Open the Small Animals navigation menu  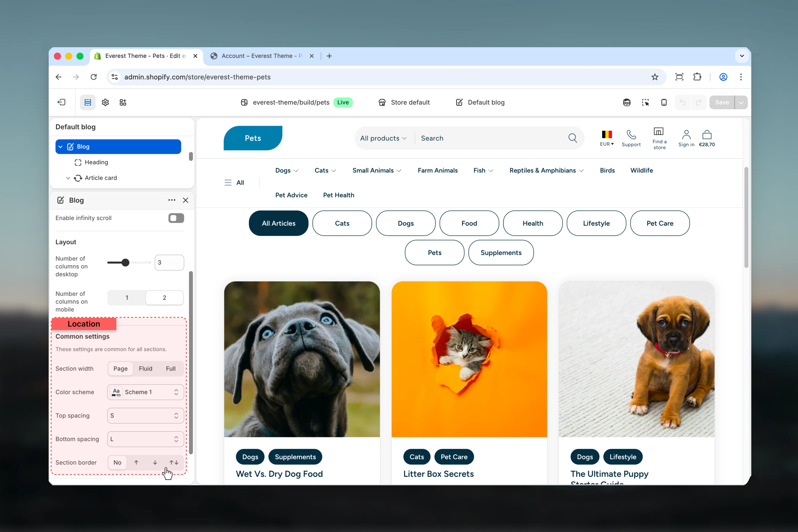[377, 171]
